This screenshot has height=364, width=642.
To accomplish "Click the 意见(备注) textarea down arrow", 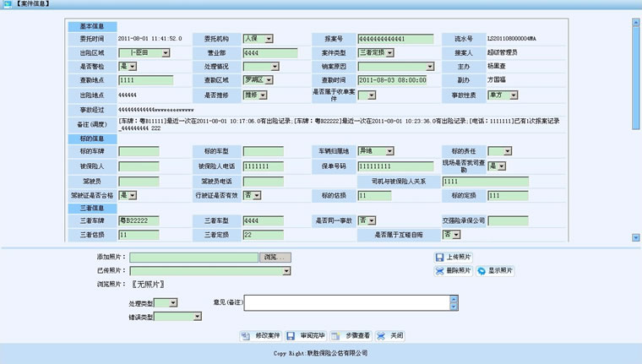I will click(454, 307).
